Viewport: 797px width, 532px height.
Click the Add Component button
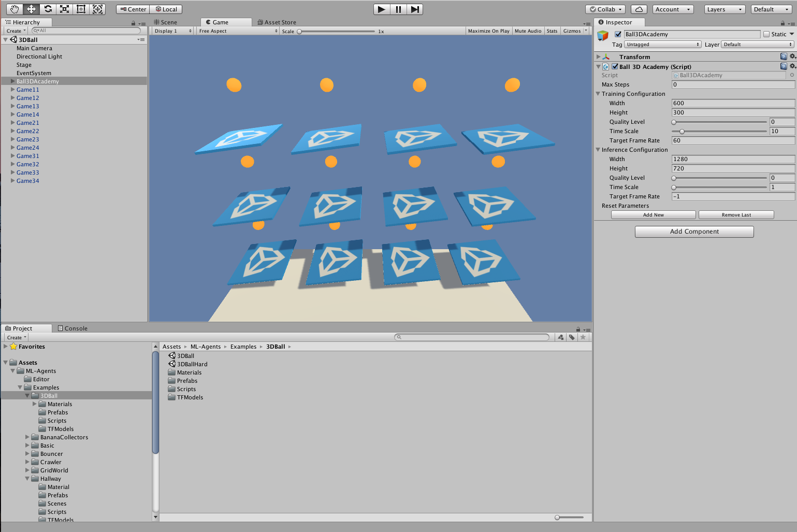pos(694,232)
